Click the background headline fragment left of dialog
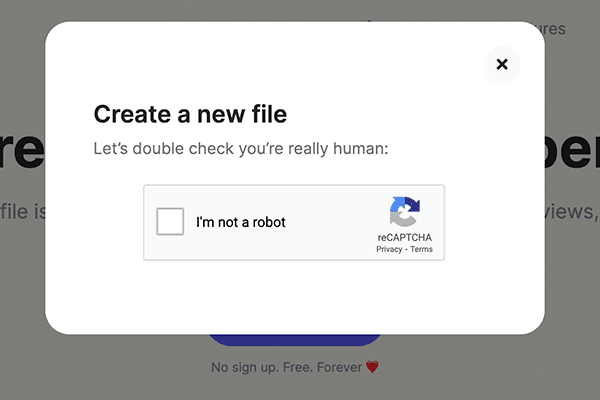The height and width of the screenshot is (400, 600). coord(22,150)
